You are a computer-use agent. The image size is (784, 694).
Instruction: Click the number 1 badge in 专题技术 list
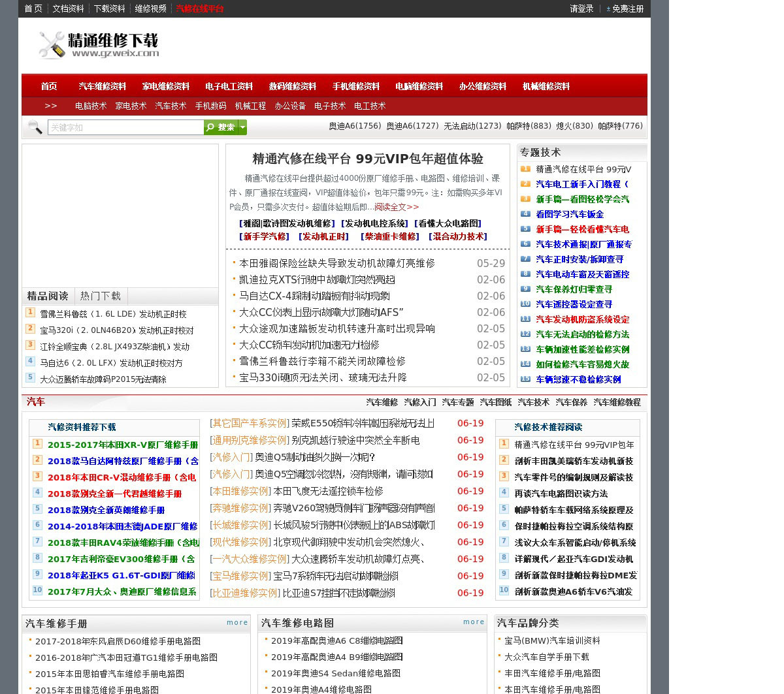[x=525, y=169]
